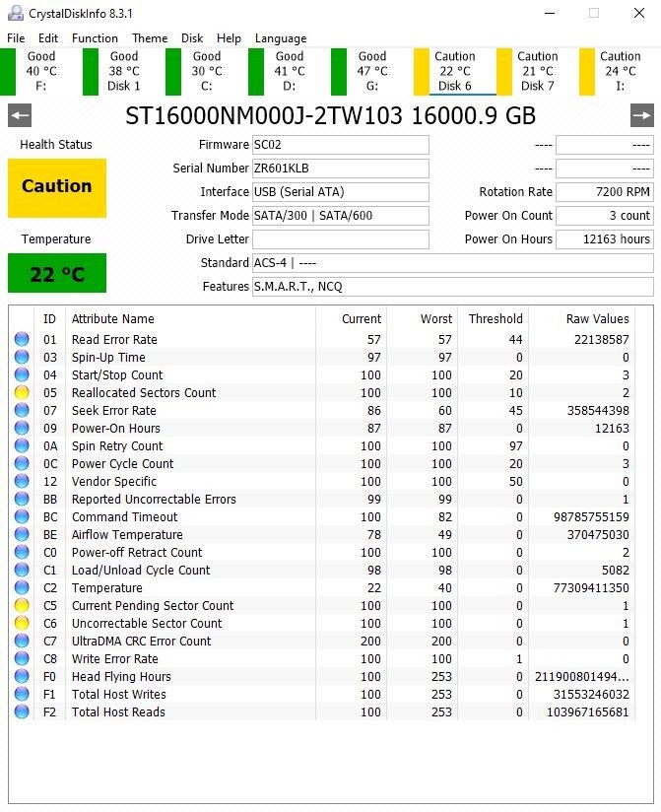Switch to the Good 41 °C D: disk
The width and height of the screenshot is (661, 812).
click(x=290, y=72)
